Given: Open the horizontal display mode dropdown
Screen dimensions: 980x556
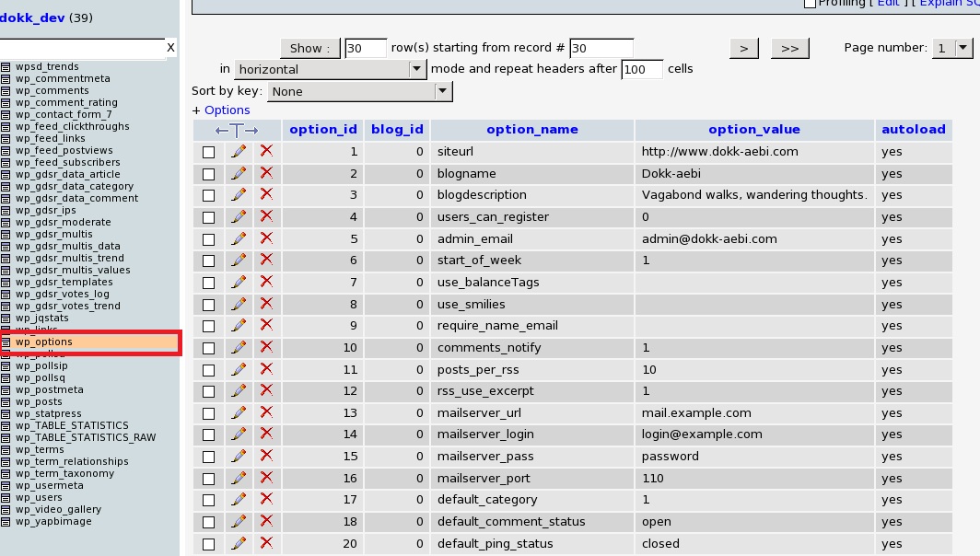Looking at the screenshot, I should click(331, 69).
